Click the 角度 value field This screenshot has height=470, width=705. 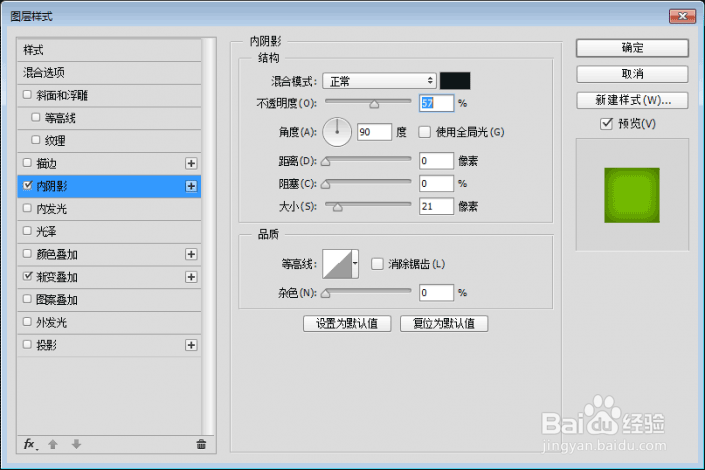(x=375, y=132)
